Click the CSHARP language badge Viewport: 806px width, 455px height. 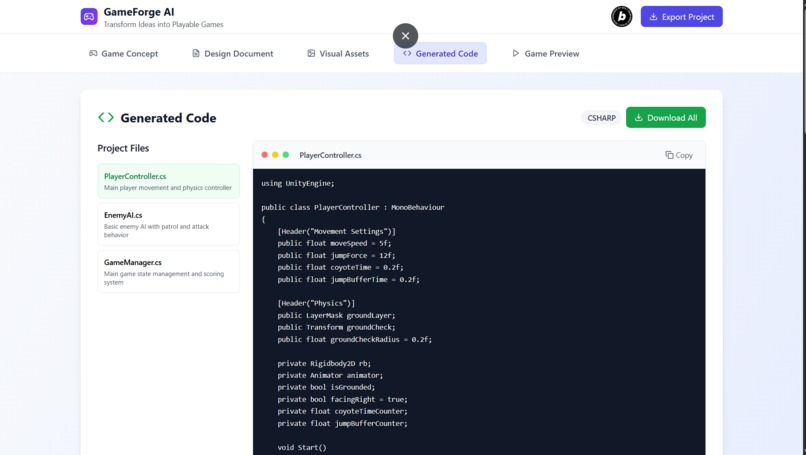pyautogui.click(x=601, y=118)
